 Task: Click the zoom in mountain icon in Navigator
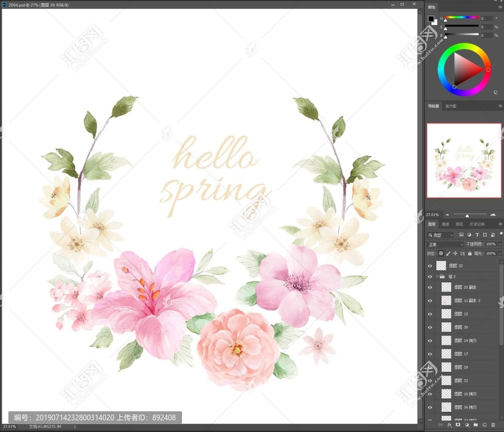pos(493,214)
